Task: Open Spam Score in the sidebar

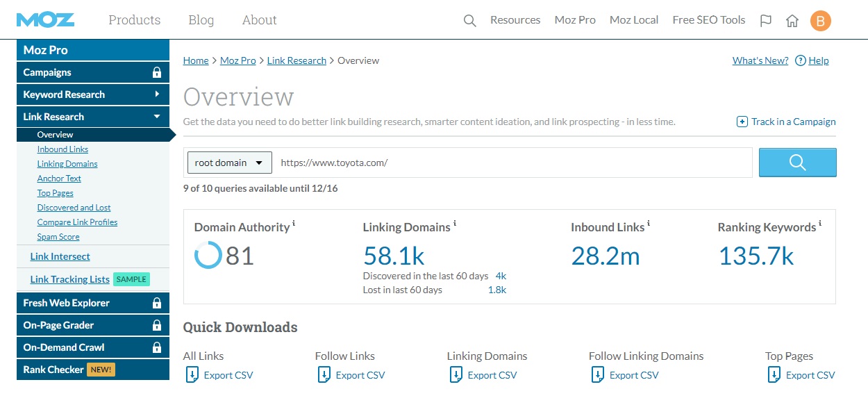Action: point(58,237)
